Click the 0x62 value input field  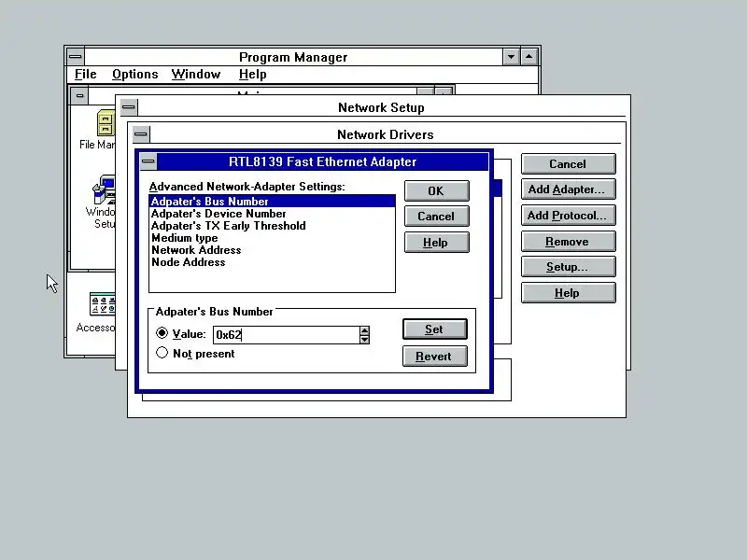pyautogui.click(x=287, y=335)
